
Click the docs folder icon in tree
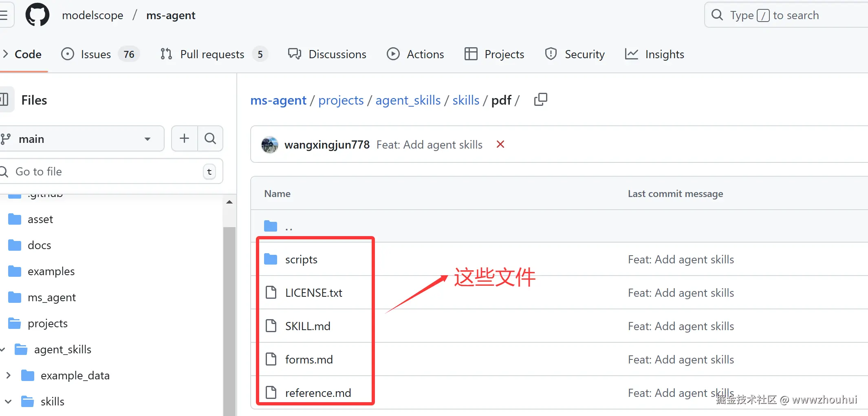(15, 245)
